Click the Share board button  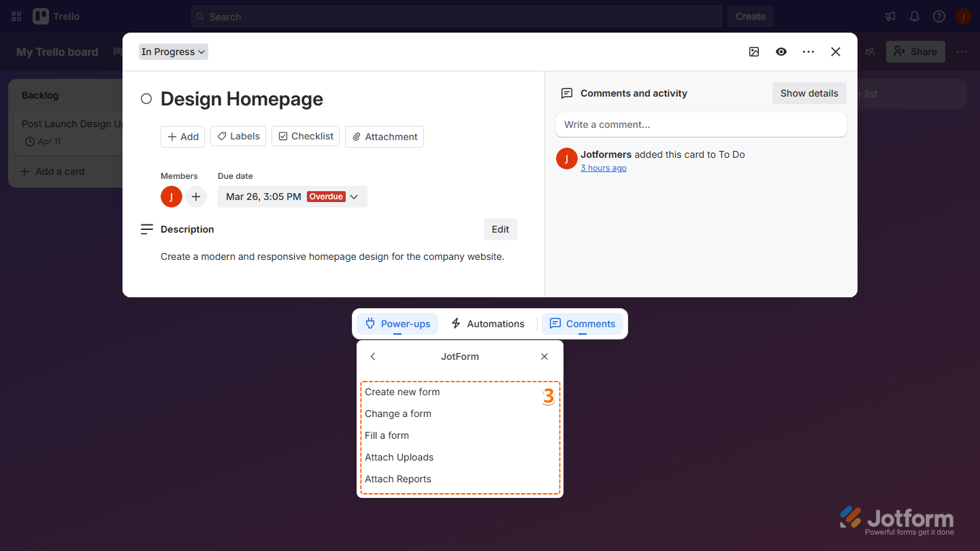pyautogui.click(x=915, y=52)
